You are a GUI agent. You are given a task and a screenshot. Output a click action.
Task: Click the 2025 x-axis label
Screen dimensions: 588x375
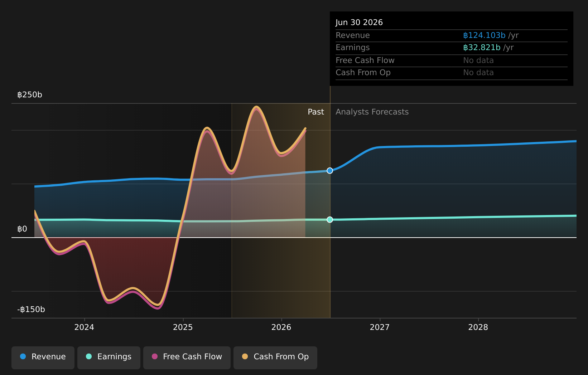(x=183, y=327)
